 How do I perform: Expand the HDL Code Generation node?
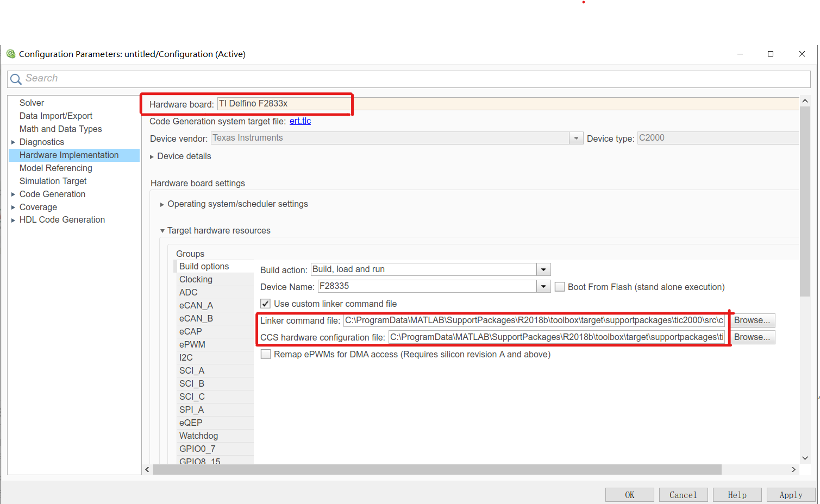click(13, 220)
